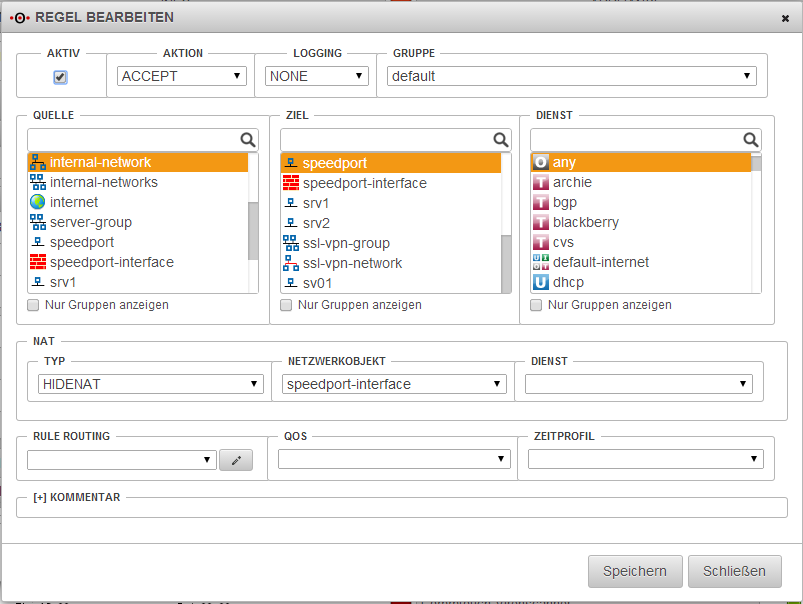The height and width of the screenshot is (604, 803).
Task: Enable 'Nur Gruppen anzeigen' under Quelle
Action: pos(34,305)
